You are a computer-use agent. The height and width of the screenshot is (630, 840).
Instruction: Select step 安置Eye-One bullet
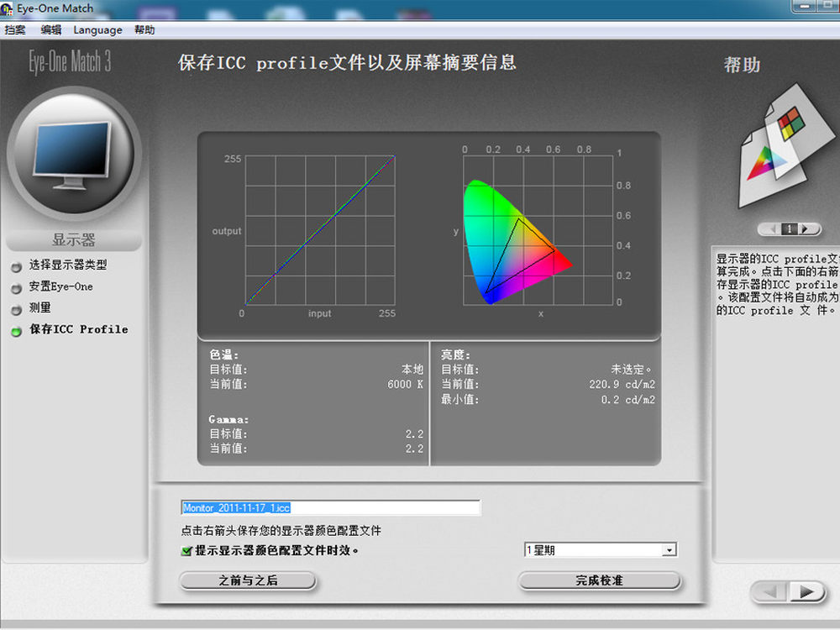click(x=16, y=288)
